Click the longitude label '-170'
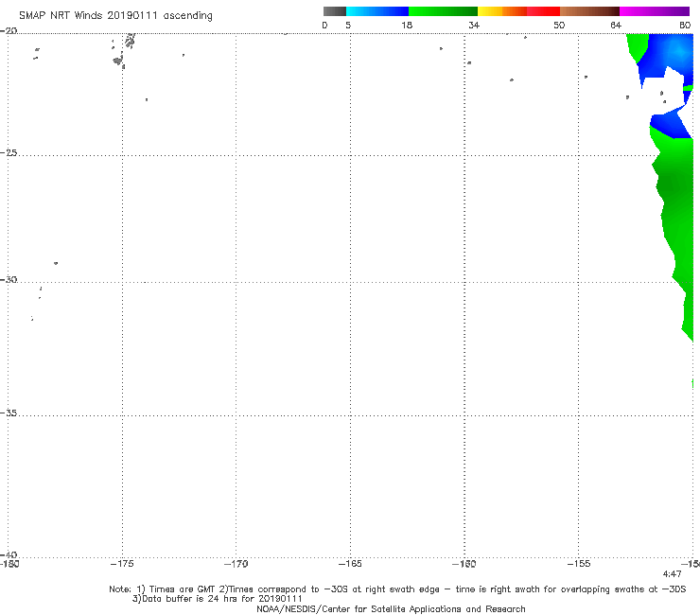The width and height of the screenshot is (700, 615). click(236, 564)
